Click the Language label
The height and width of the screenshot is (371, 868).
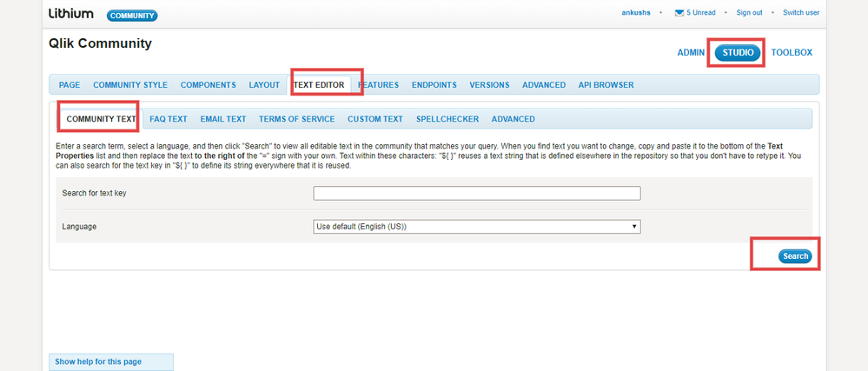tap(79, 227)
